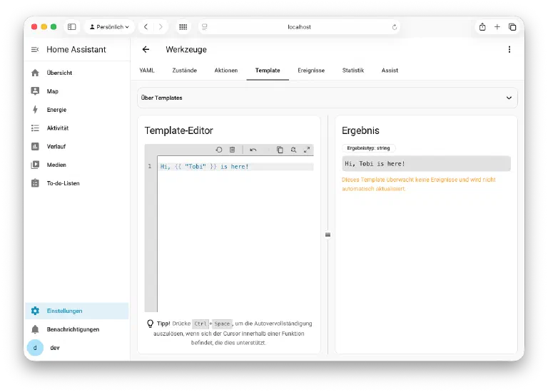This screenshot has width=548, height=392.
Task: Collapse the Home Assistant sidebar menu
Action: click(x=35, y=50)
